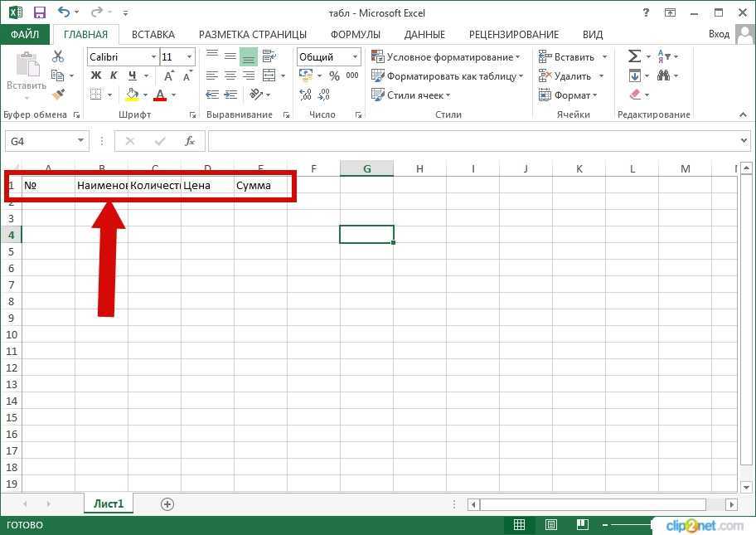Image resolution: width=756 pixels, height=535 pixels.
Task: Cut selection with scissors icon
Action: [x=58, y=56]
